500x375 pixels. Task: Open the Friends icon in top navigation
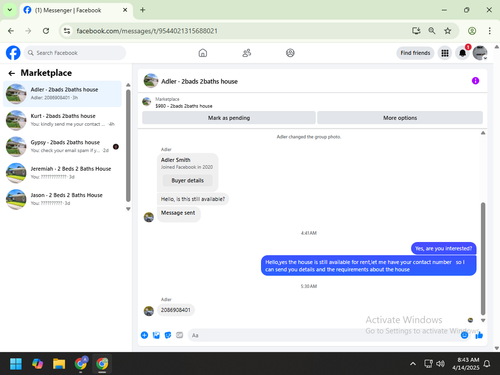247,53
